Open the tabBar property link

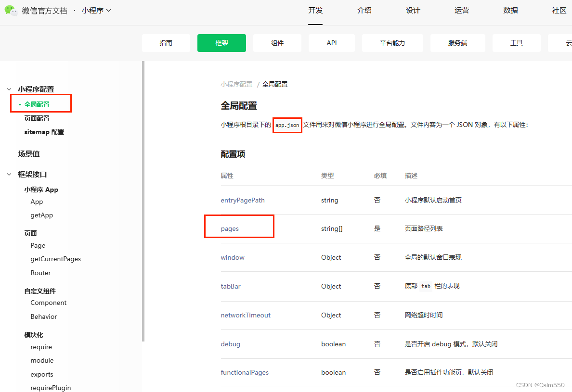tap(231, 286)
